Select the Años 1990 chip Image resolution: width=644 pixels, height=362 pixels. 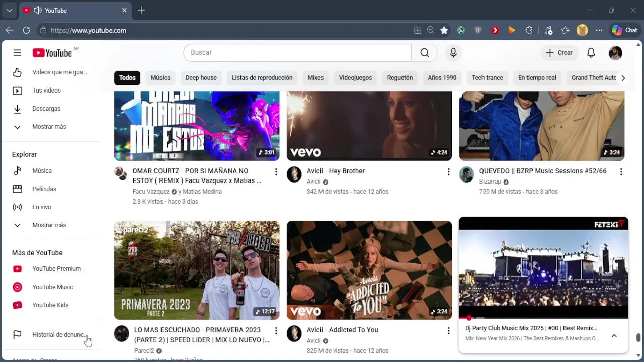(442, 78)
